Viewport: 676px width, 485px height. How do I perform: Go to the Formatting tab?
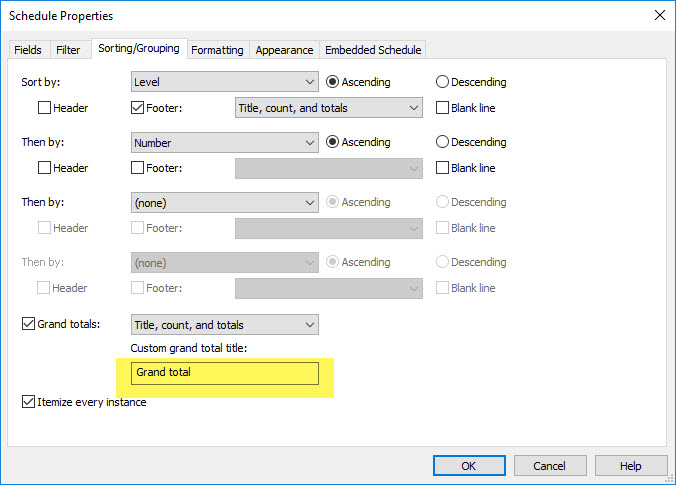point(217,50)
